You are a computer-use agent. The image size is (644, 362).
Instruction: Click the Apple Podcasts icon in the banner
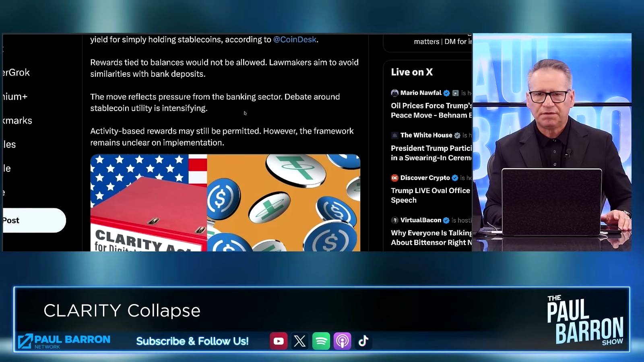tap(343, 341)
